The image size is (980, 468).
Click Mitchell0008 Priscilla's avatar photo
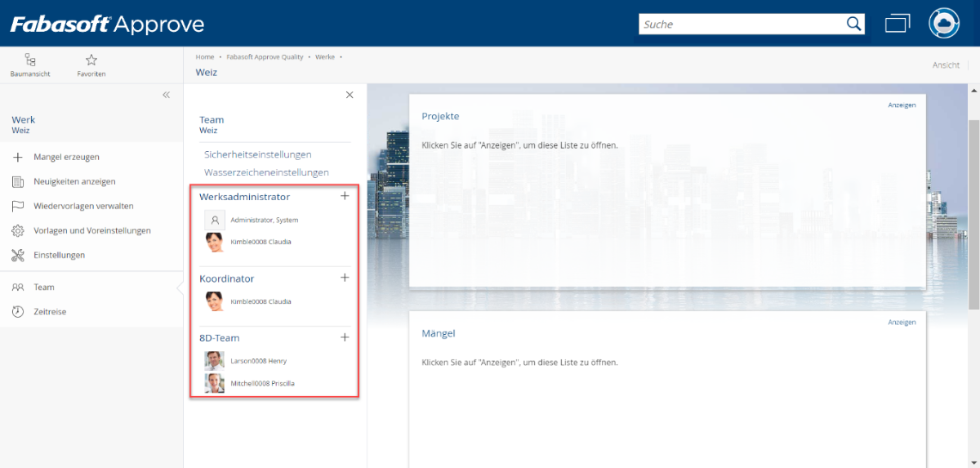[214, 383]
